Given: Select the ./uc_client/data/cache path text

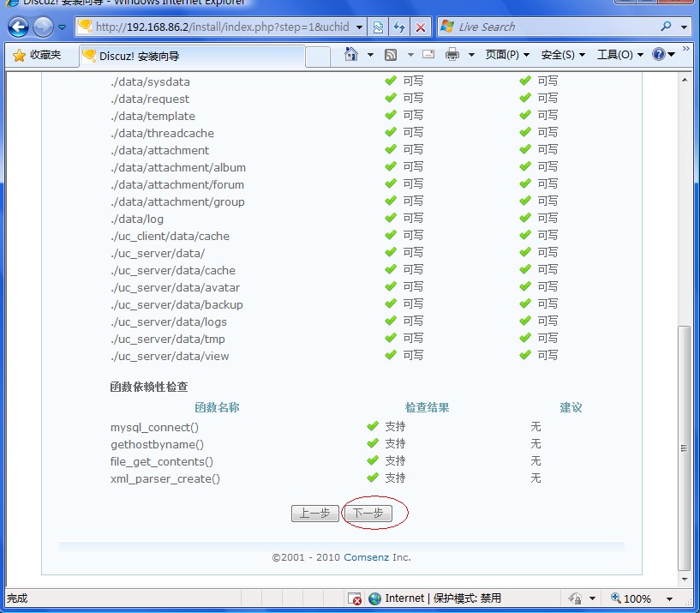Looking at the screenshot, I should (x=171, y=236).
